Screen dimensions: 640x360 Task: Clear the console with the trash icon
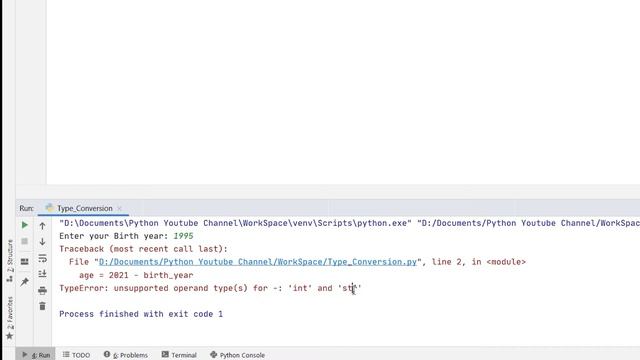42,306
